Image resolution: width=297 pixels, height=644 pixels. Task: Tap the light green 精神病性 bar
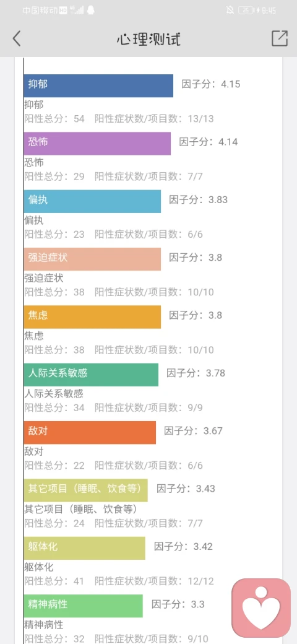pos(84,606)
